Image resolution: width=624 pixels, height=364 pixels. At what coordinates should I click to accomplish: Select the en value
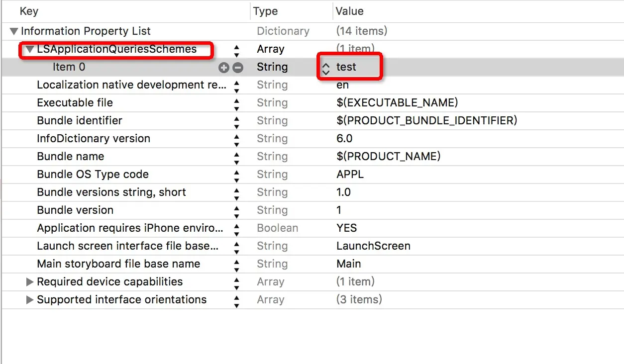click(343, 85)
